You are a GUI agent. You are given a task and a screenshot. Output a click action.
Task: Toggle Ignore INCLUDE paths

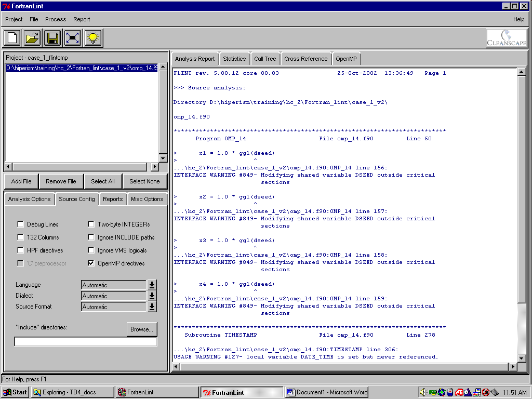pos(91,237)
